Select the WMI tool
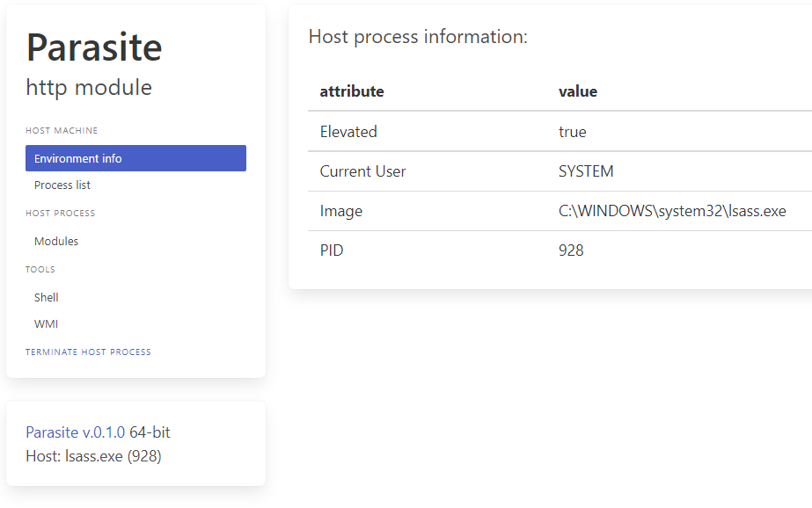812x508 pixels. [46, 324]
